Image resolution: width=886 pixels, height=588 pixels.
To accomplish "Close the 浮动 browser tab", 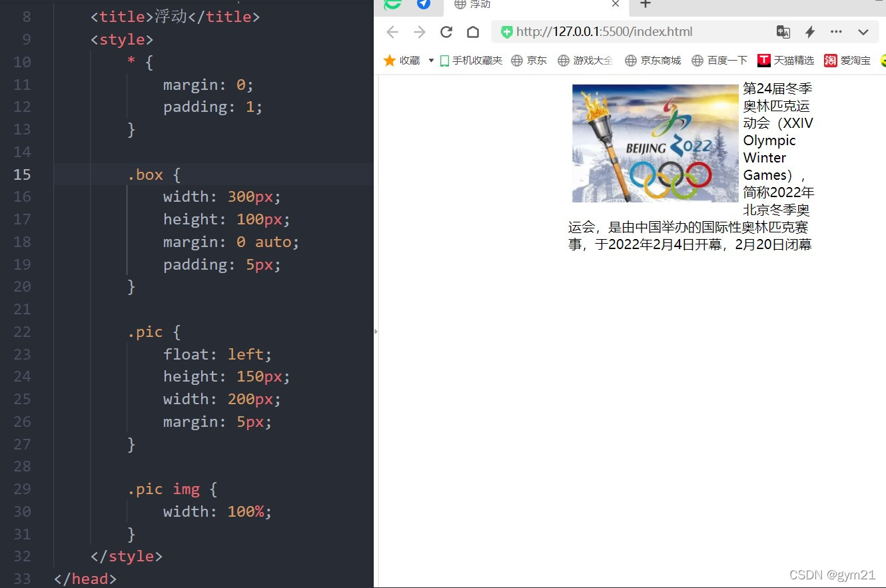I will [x=615, y=4].
